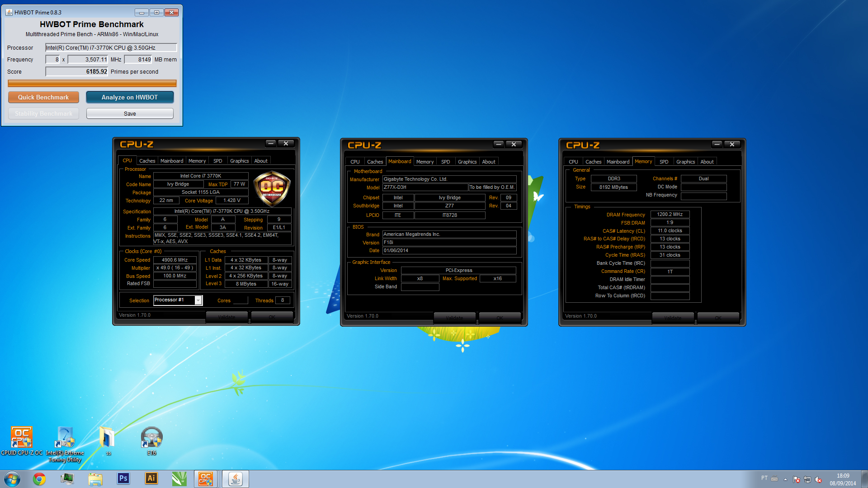Open the 'ss' folder on desktop
The width and height of the screenshot is (868, 488).
[x=108, y=441]
